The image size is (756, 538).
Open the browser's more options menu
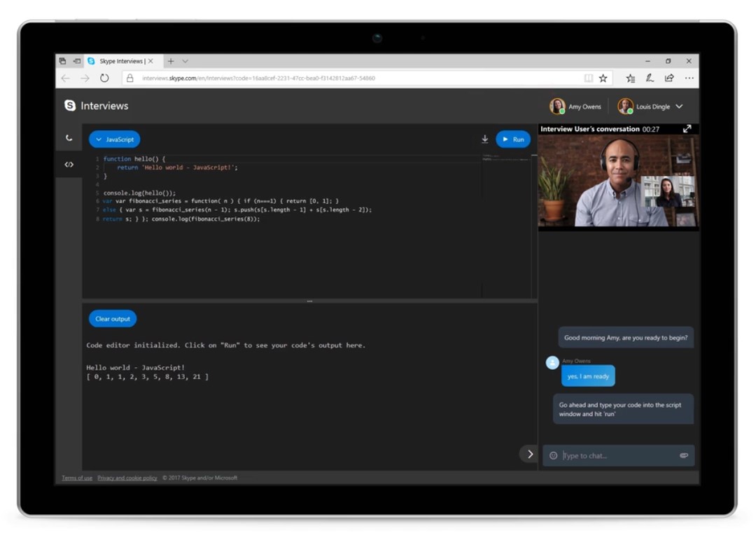[689, 78]
